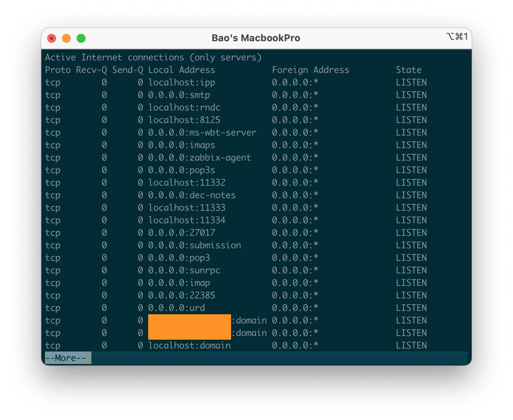The image size is (513, 420).
Task: Click the localhost:11334 entry line
Action: tap(187, 220)
